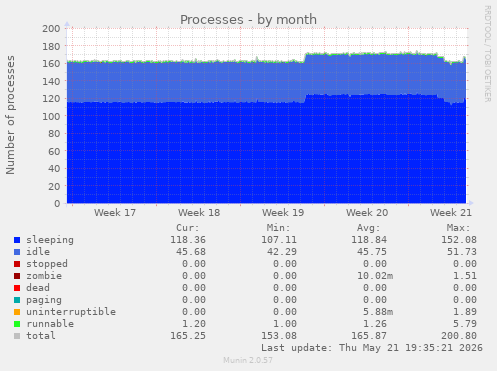The width and height of the screenshot is (497, 371).
Task: Select the 'zombie' legend label
Action: (44, 276)
